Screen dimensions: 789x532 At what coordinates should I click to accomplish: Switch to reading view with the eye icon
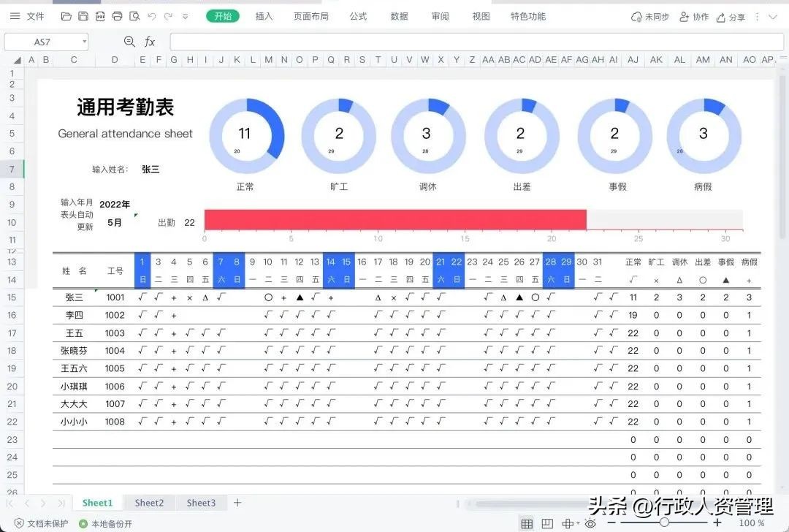590,523
